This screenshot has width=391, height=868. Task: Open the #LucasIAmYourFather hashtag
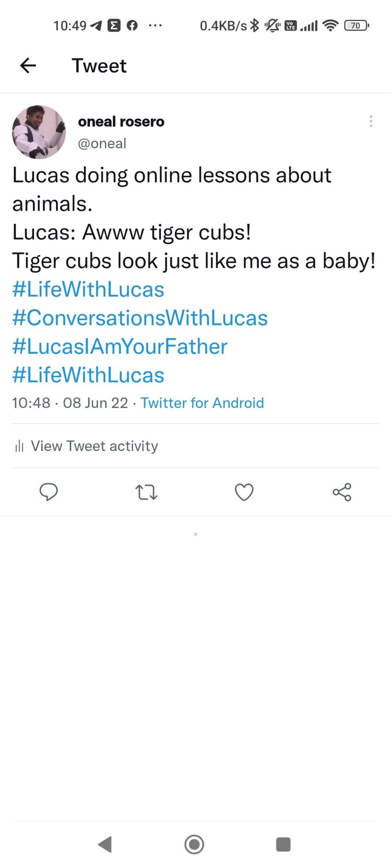click(119, 347)
